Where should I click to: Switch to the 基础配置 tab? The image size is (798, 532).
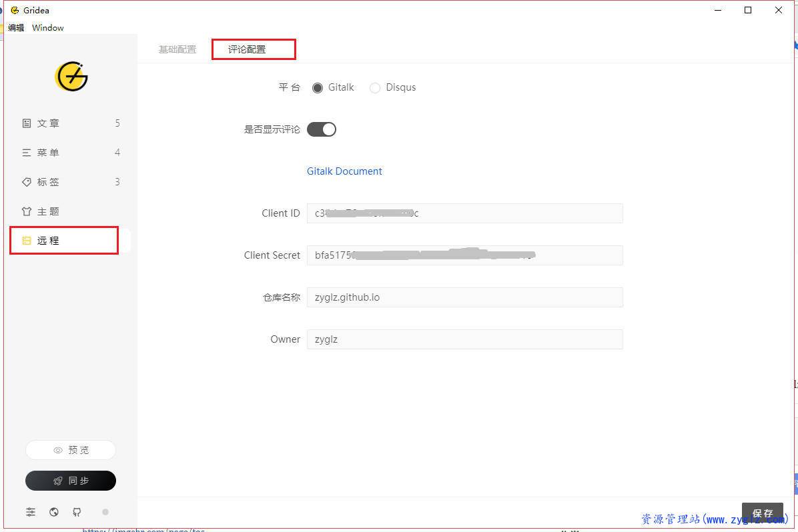tap(177, 49)
